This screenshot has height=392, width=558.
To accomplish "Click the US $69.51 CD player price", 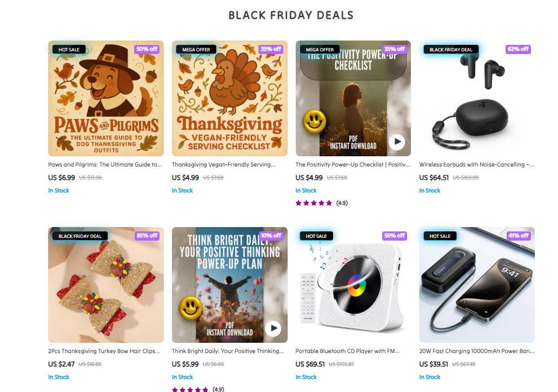I will point(310,364).
